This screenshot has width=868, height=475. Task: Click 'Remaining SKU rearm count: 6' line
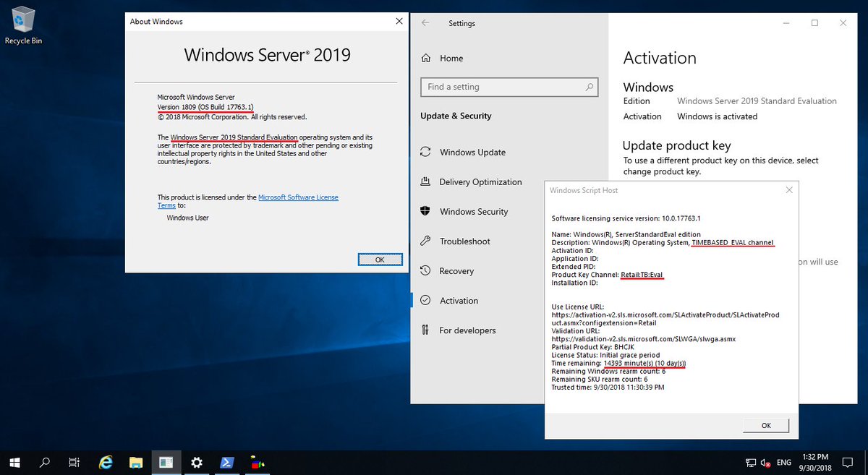tap(599, 379)
